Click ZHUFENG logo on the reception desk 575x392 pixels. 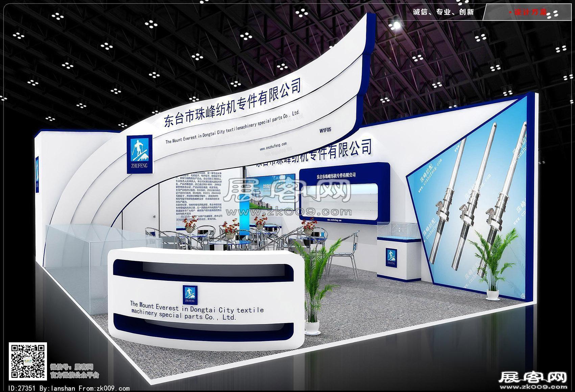190,294
